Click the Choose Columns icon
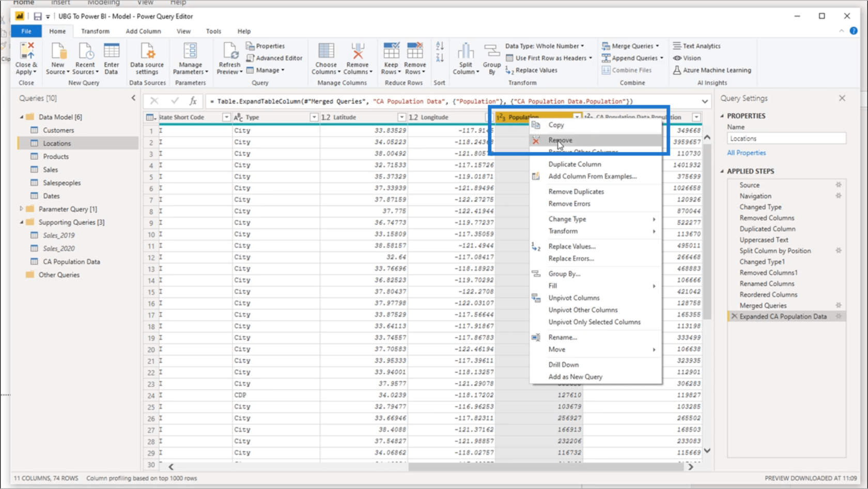Image resolution: width=868 pixels, height=489 pixels. (326, 51)
